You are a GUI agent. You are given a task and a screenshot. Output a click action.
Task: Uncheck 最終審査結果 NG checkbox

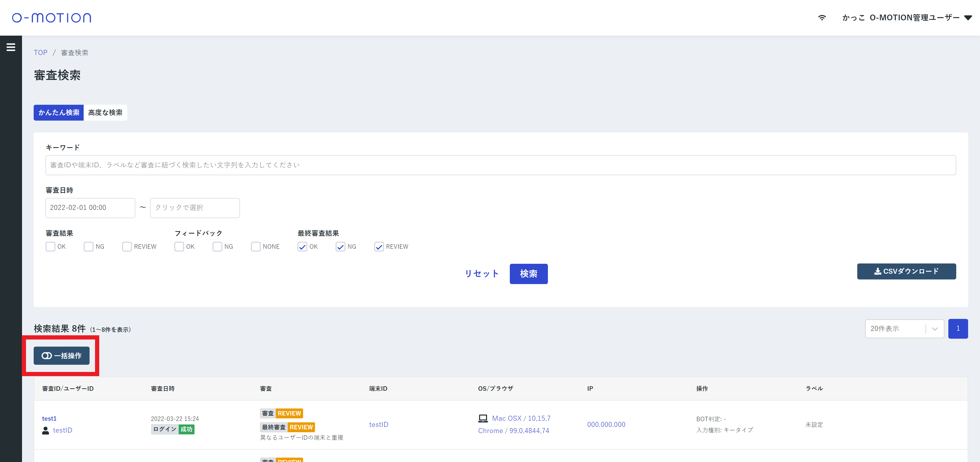pyautogui.click(x=341, y=247)
